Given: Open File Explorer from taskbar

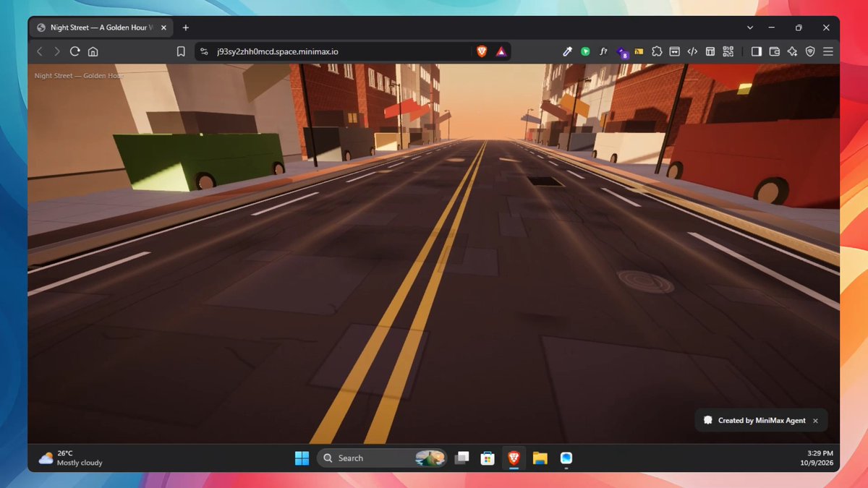Looking at the screenshot, I should pyautogui.click(x=540, y=458).
